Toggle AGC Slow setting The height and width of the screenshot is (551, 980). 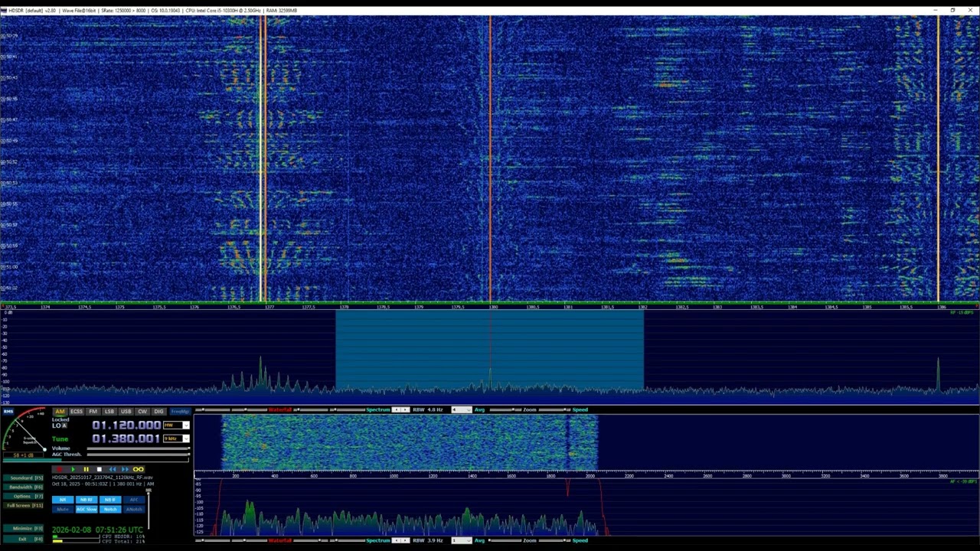click(x=87, y=510)
